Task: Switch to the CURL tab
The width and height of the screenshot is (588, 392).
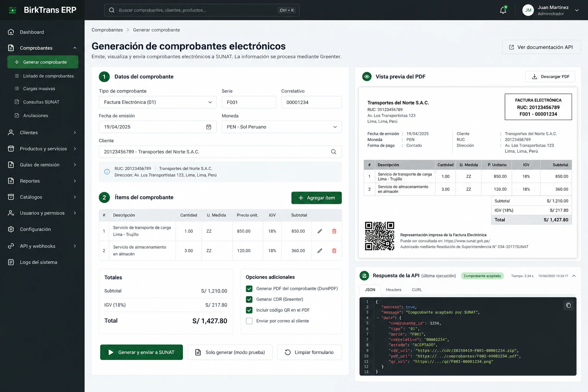Action: (417, 290)
